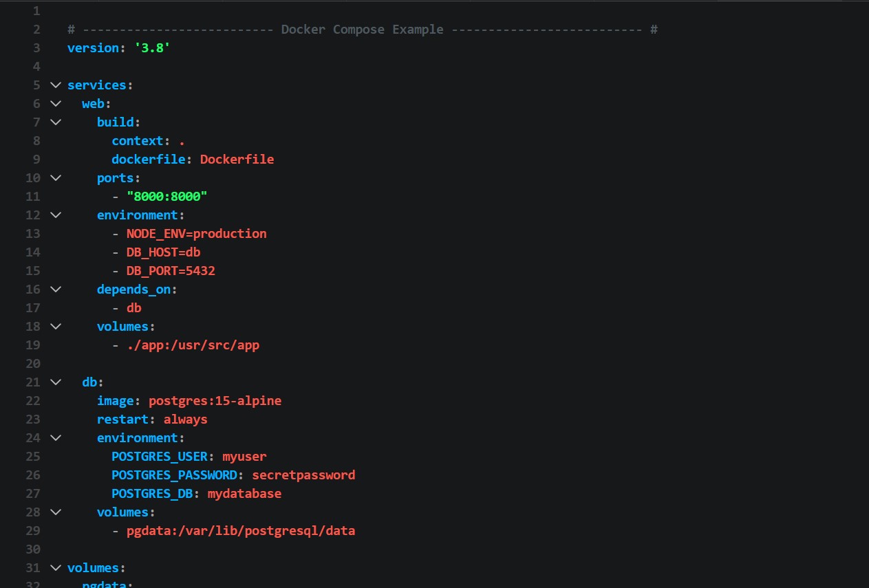The height and width of the screenshot is (588, 869).
Task: Click the image key
Action: pos(115,401)
